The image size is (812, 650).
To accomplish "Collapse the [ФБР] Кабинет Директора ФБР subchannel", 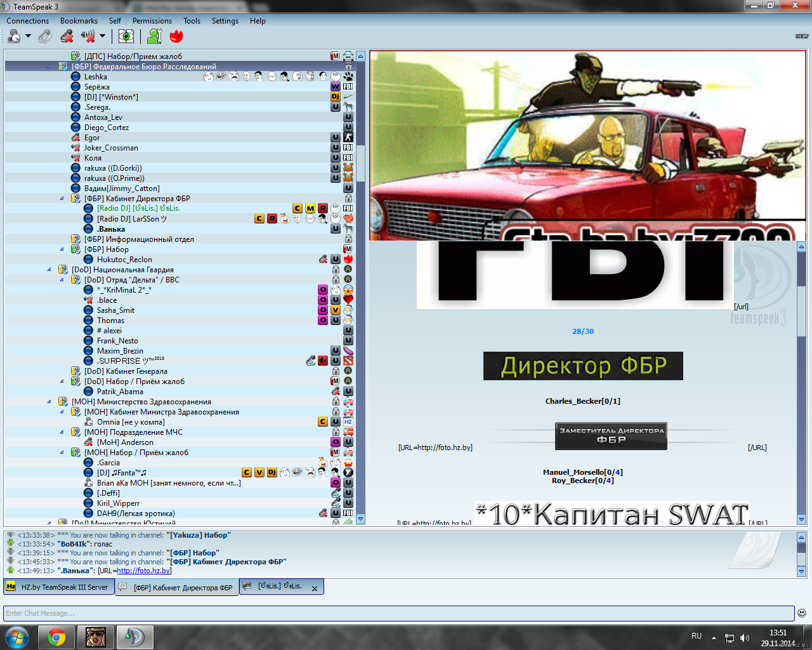I will (62, 199).
